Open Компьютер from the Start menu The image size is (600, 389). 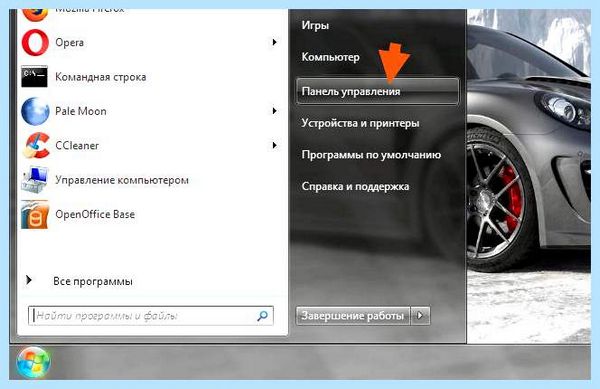pos(331,57)
